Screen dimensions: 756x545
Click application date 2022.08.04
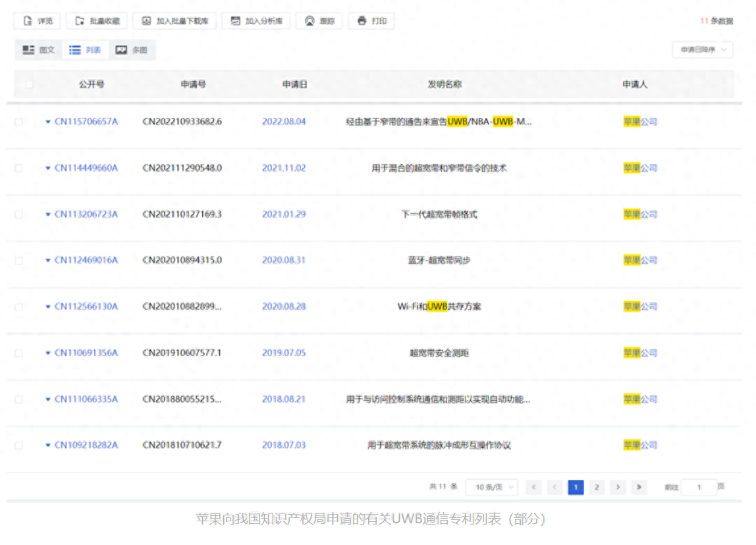[284, 121]
